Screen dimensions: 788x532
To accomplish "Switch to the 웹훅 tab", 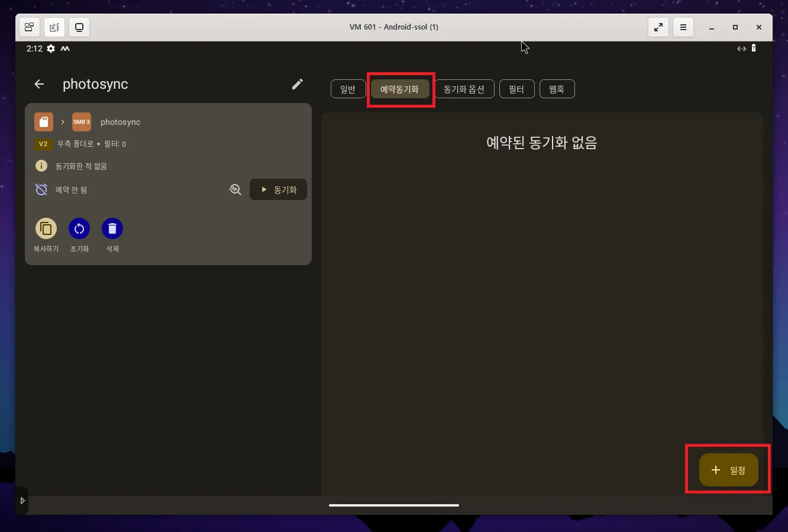I will coord(557,89).
